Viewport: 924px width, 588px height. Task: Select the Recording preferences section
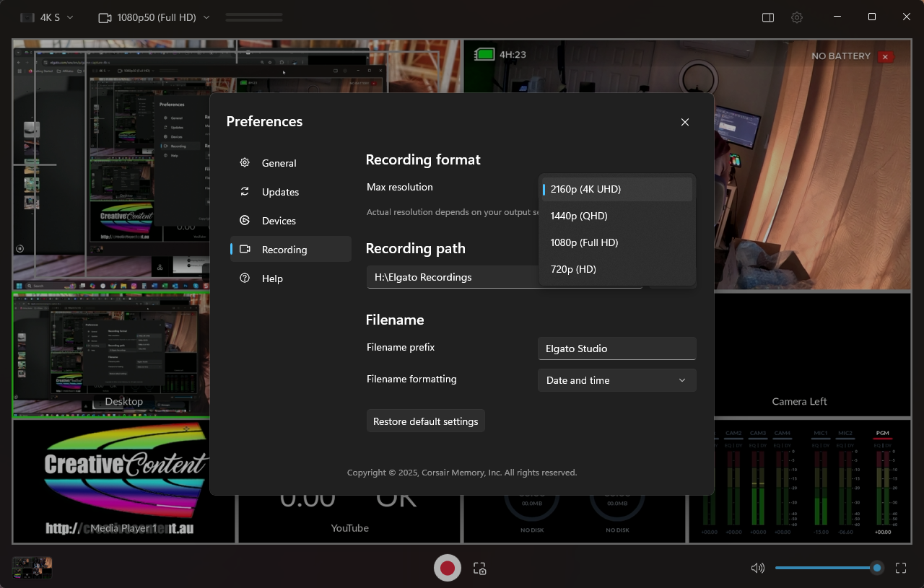pyautogui.click(x=290, y=250)
